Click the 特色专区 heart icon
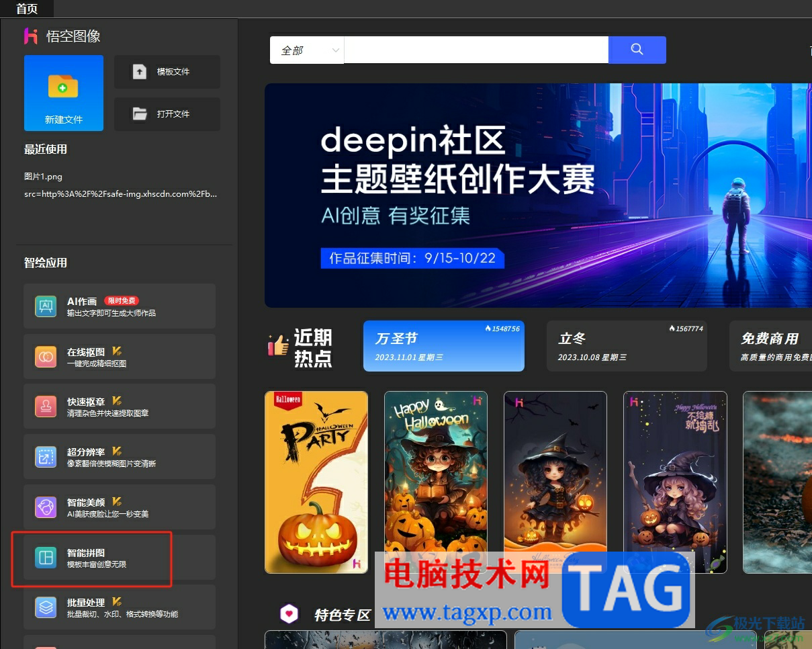This screenshot has height=649, width=812. (x=289, y=614)
